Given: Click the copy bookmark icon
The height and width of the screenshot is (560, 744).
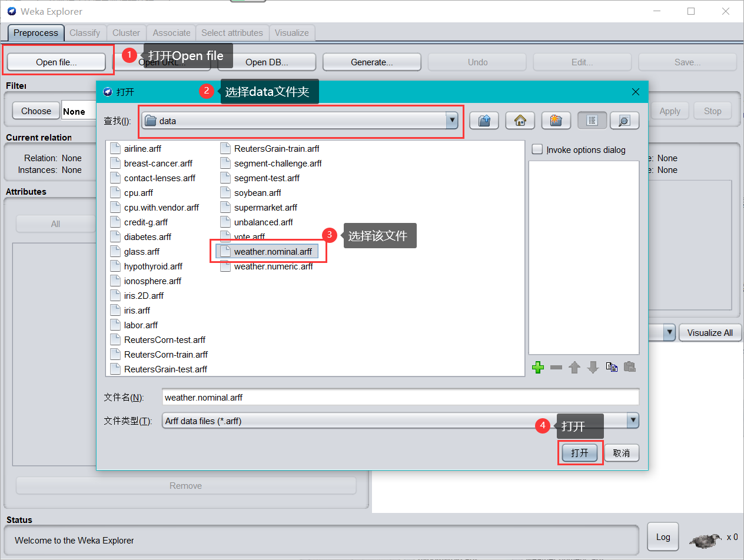Looking at the screenshot, I should pos(612,367).
